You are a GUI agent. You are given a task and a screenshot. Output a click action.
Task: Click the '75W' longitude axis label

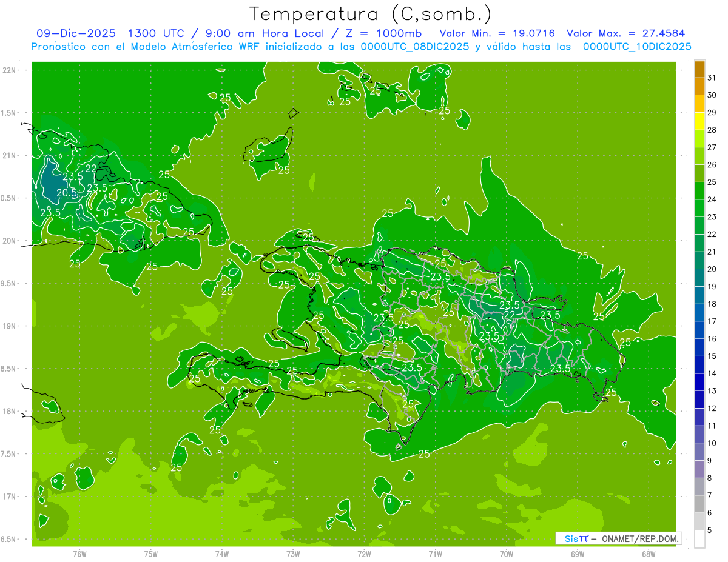(150, 554)
